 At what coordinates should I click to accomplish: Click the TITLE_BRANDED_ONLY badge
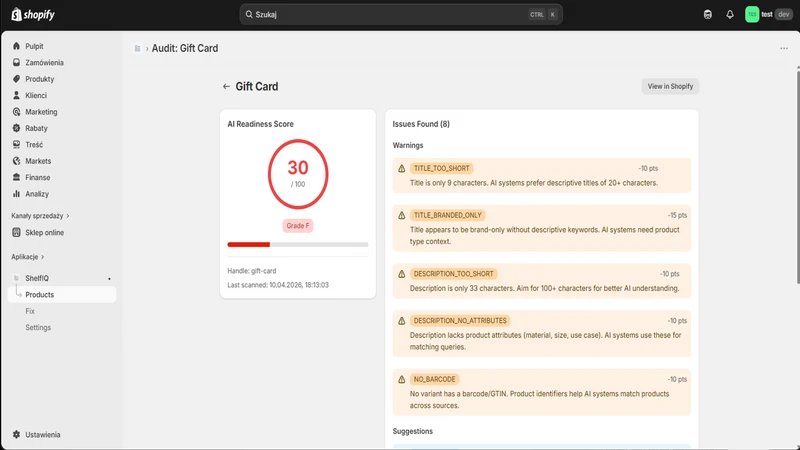point(447,215)
